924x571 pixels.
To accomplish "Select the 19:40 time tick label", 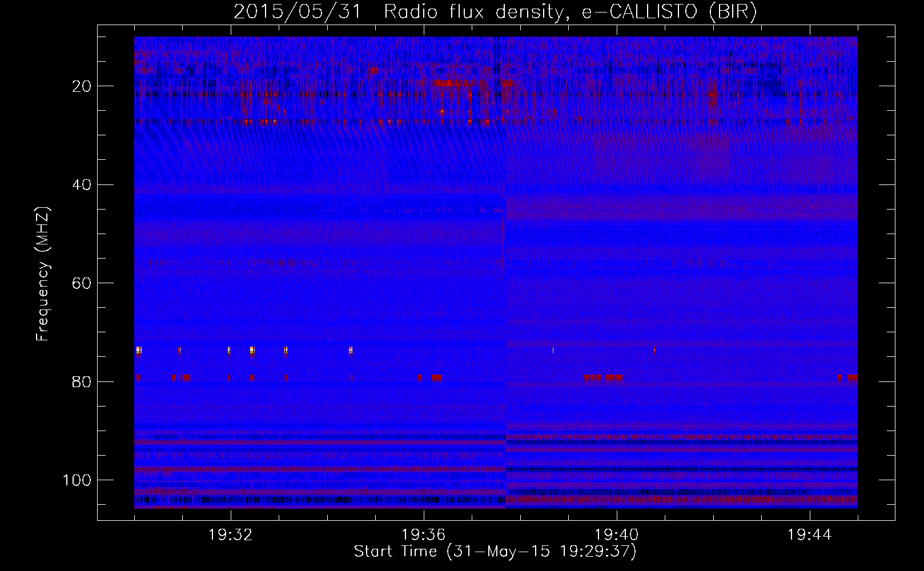I will (617, 535).
